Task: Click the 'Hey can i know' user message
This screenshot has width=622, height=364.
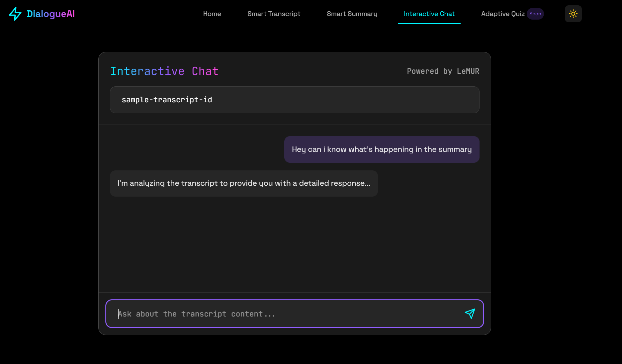Action: [381, 149]
